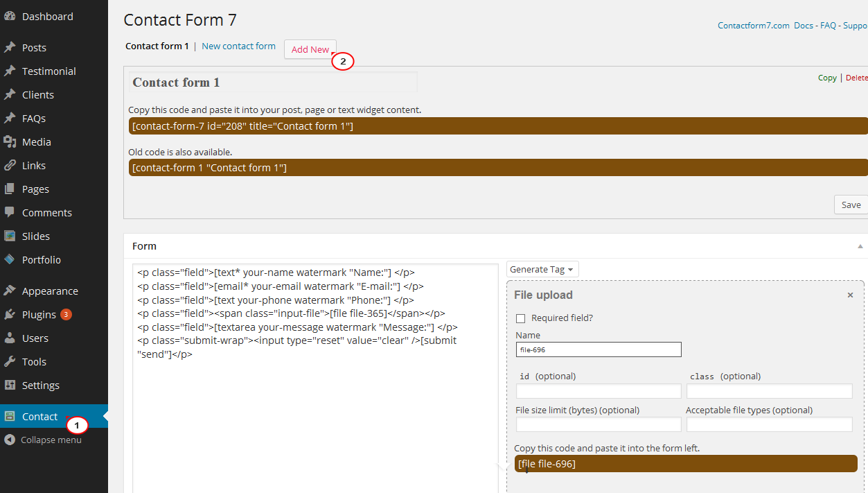Click the Collapse menu arrow icon

tap(10, 440)
